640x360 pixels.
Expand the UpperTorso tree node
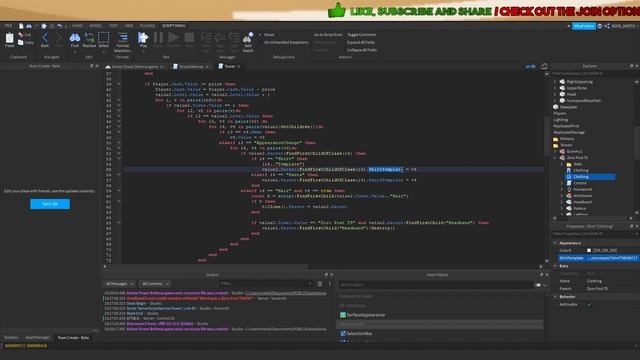[555, 88]
